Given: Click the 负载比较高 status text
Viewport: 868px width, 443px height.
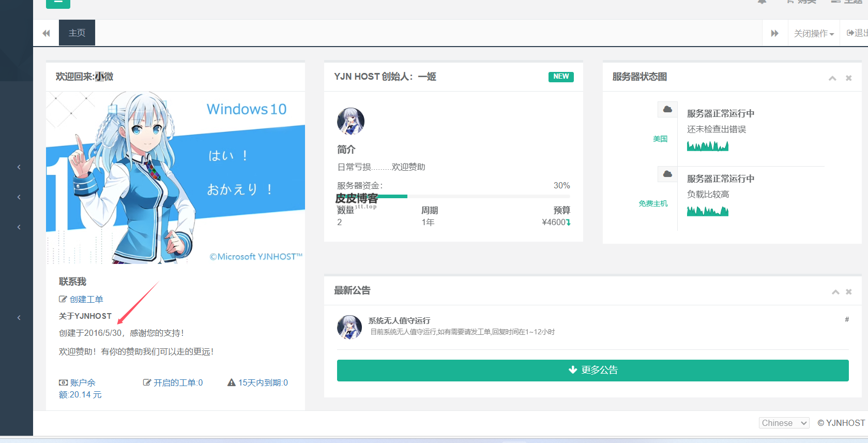Looking at the screenshot, I should 708,194.
